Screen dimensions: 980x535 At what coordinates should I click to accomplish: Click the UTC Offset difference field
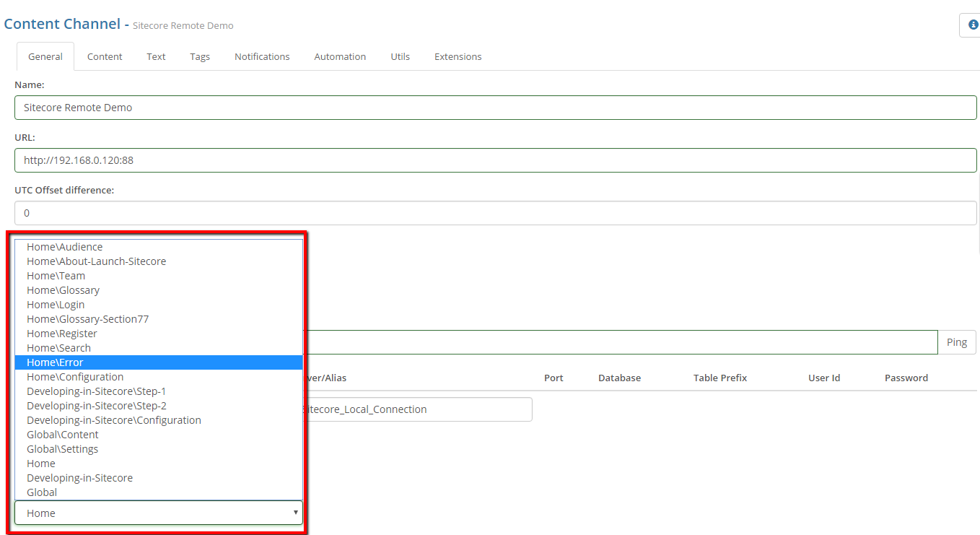pyautogui.click(x=496, y=213)
